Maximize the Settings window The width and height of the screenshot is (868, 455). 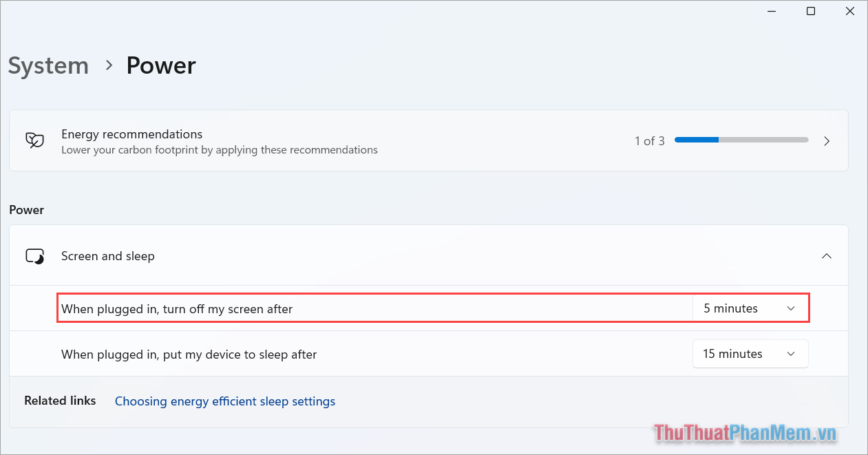tap(810, 11)
